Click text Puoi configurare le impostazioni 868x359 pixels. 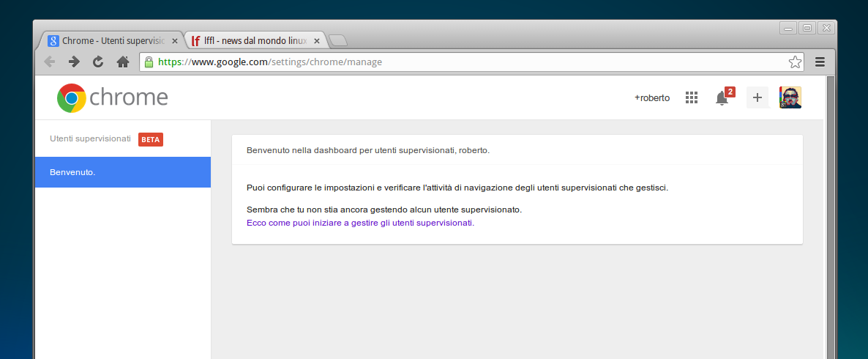[x=457, y=188]
